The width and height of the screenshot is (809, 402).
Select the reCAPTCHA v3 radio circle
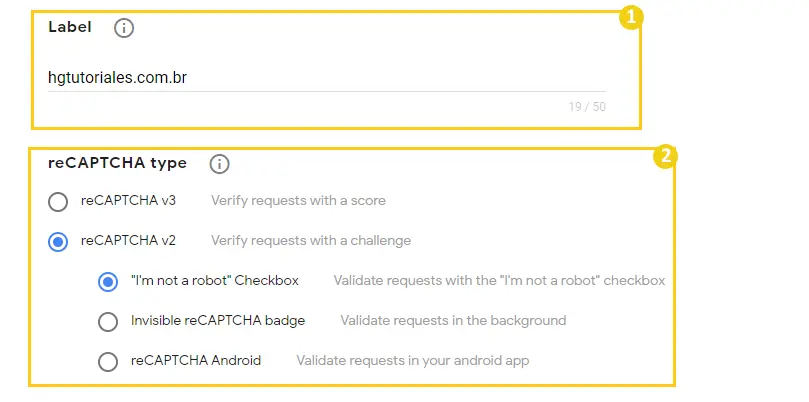[58, 202]
